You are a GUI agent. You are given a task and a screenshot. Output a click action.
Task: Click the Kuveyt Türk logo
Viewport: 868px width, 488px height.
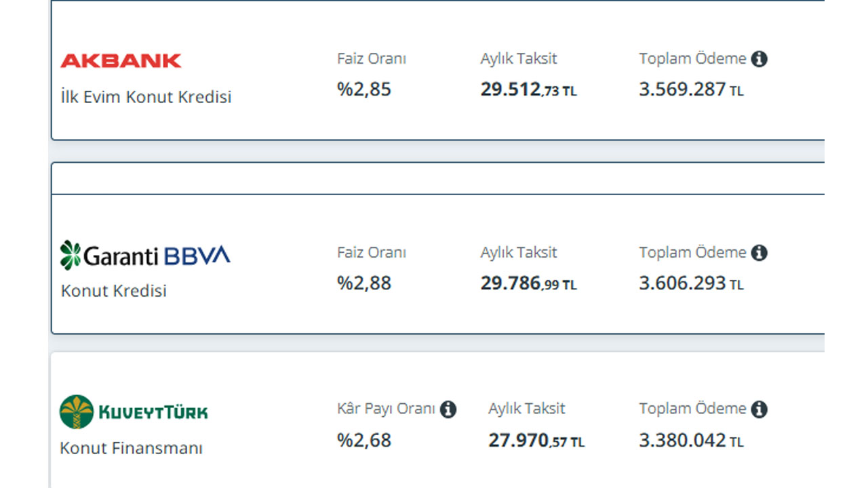coord(134,411)
